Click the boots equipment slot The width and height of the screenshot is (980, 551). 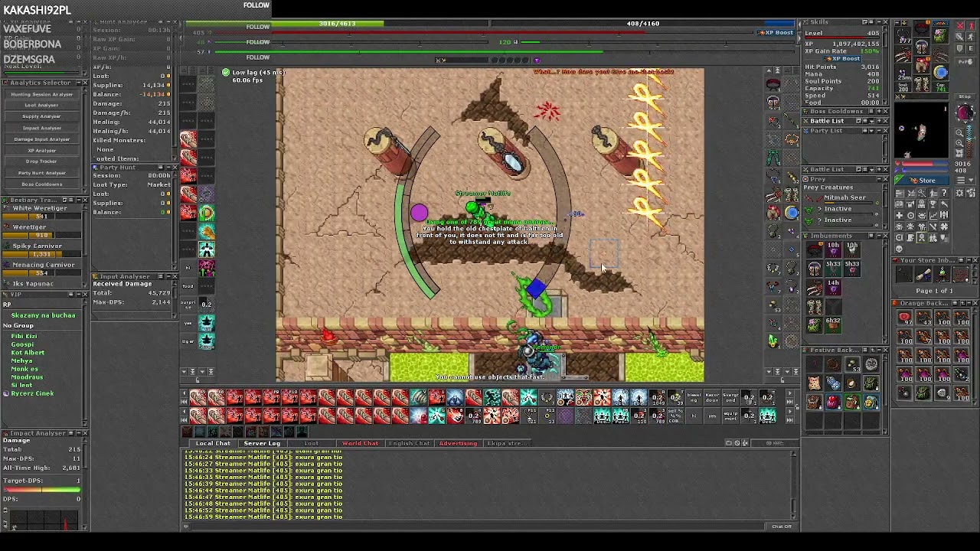pyautogui.click(x=921, y=83)
